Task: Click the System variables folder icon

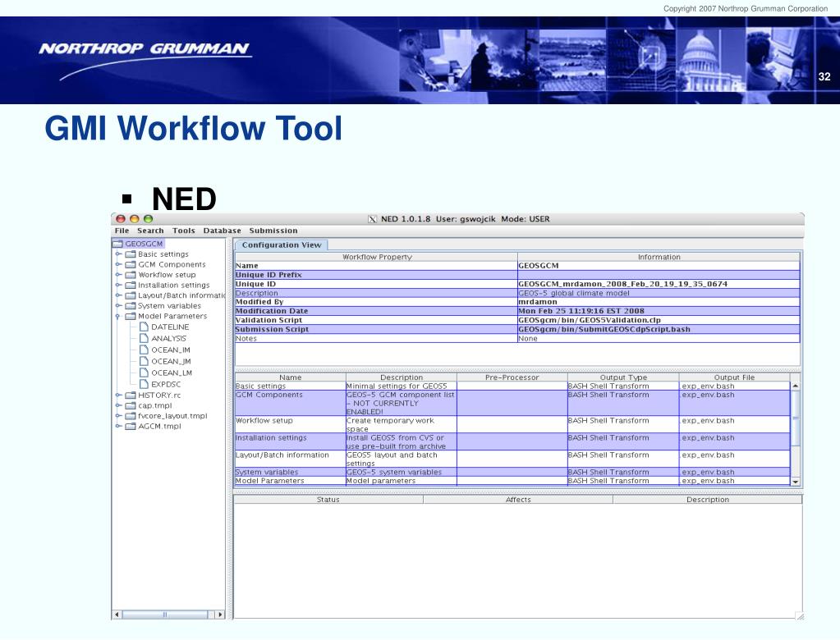Action: (x=131, y=305)
